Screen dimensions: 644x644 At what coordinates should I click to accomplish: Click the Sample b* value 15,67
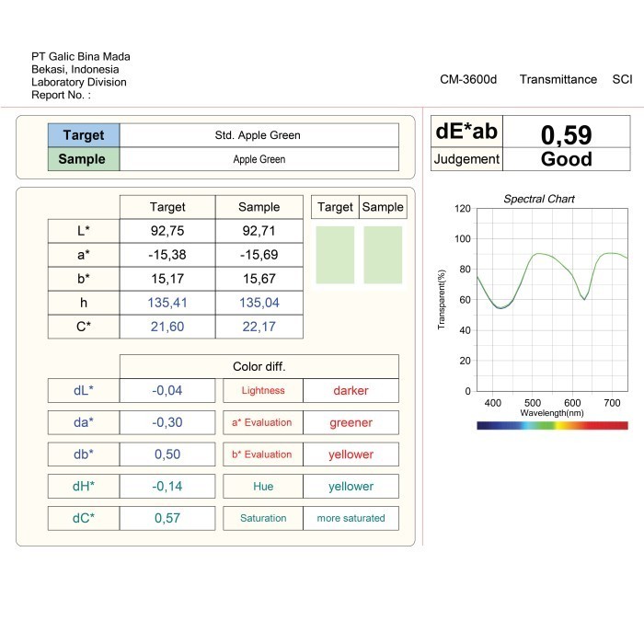tap(259, 279)
